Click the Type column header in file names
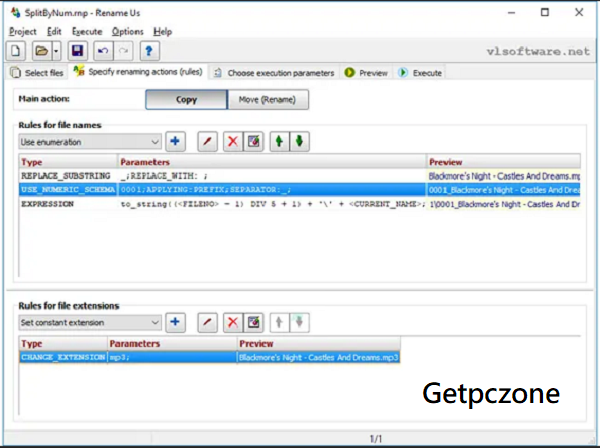600x448 pixels. point(68,162)
